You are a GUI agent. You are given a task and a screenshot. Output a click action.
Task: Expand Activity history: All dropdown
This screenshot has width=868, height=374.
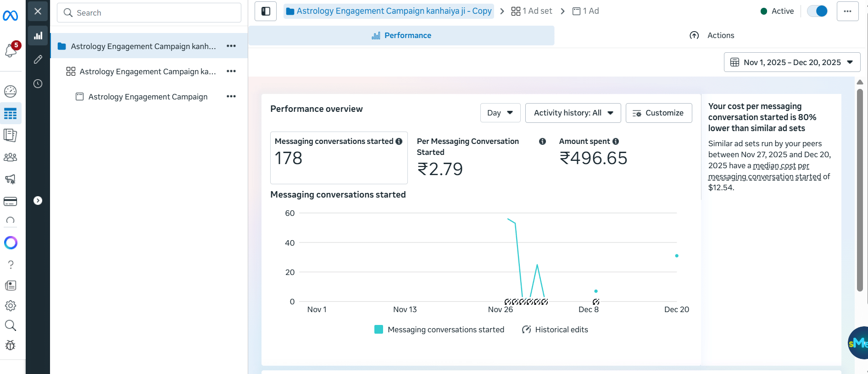tap(573, 113)
